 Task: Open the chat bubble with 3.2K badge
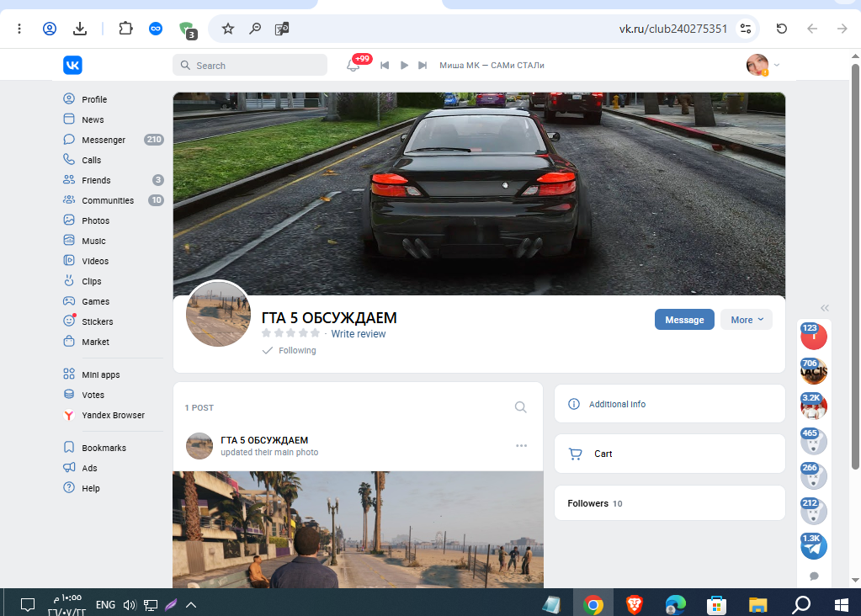coord(813,406)
